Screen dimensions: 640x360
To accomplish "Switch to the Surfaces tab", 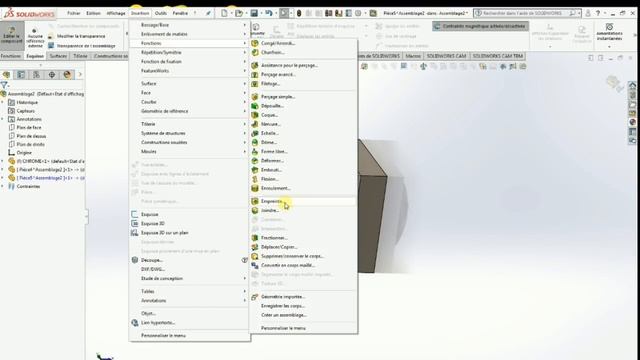I will click(x=58, y=56).
